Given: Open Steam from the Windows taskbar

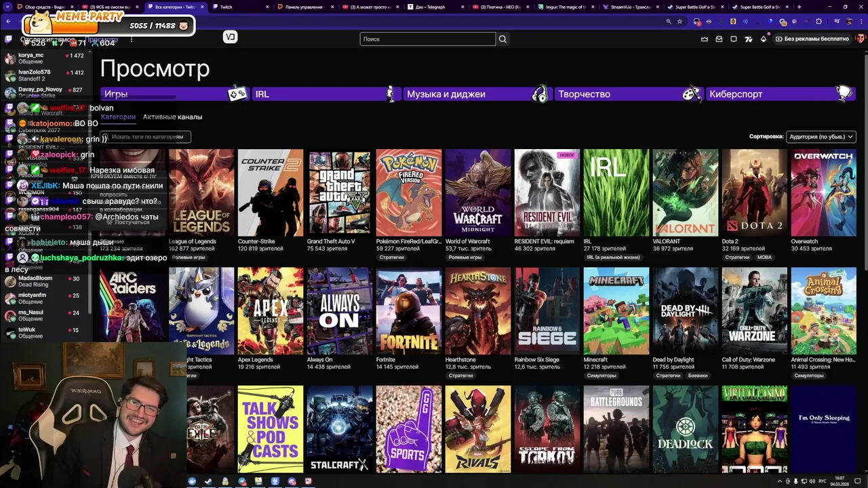Looking at the screenshot, I should (x=208, y=481).
